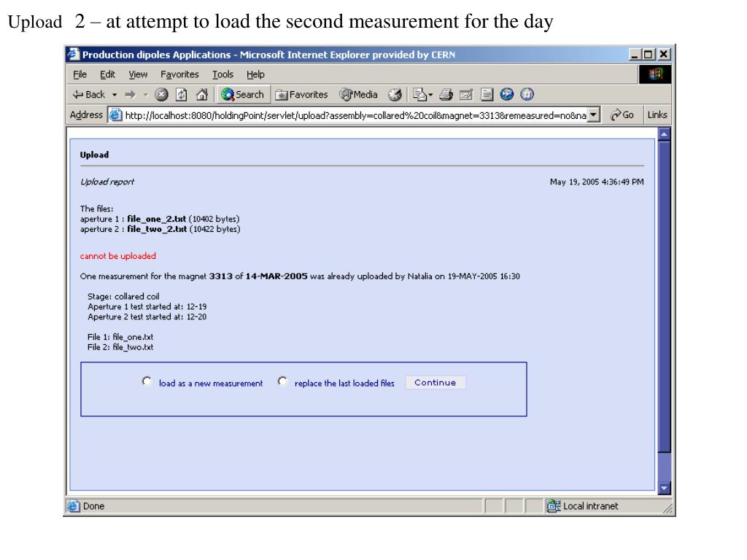747x560 pixels.
Task: Open the View menu
Action: (138, 74)
